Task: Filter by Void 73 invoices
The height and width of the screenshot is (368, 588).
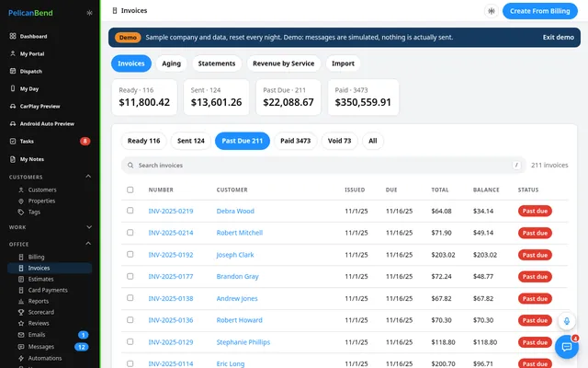Action: [339, 141]
